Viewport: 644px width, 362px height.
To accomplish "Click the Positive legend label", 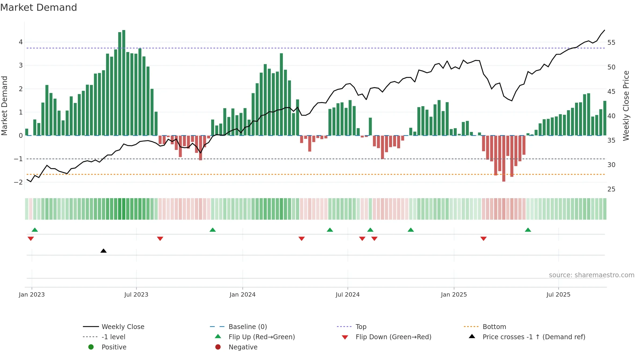I will 114,347.
